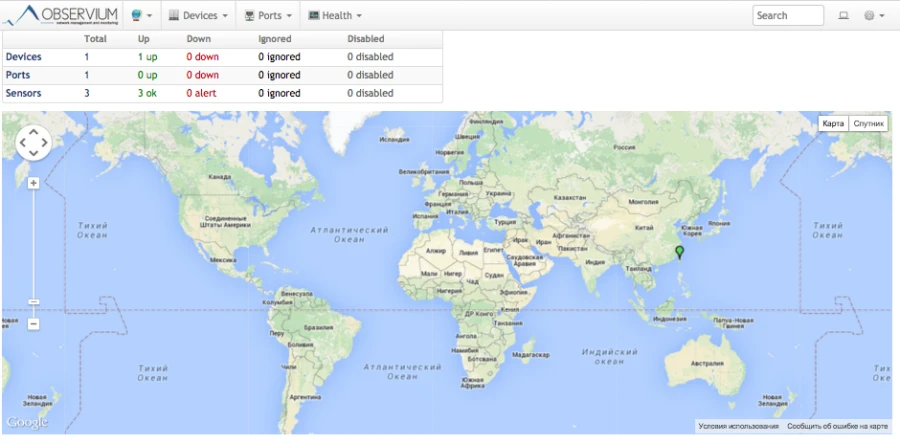Open the Ports row link
The width and height of the screenshot is (900, 443).
pyautogui.click(x=18, y=75)
